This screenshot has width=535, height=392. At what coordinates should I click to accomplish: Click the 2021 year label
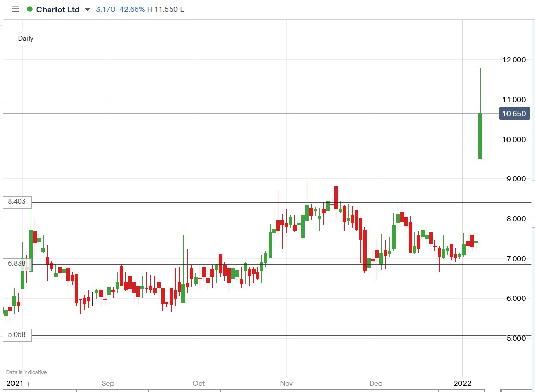pos(14,384)
